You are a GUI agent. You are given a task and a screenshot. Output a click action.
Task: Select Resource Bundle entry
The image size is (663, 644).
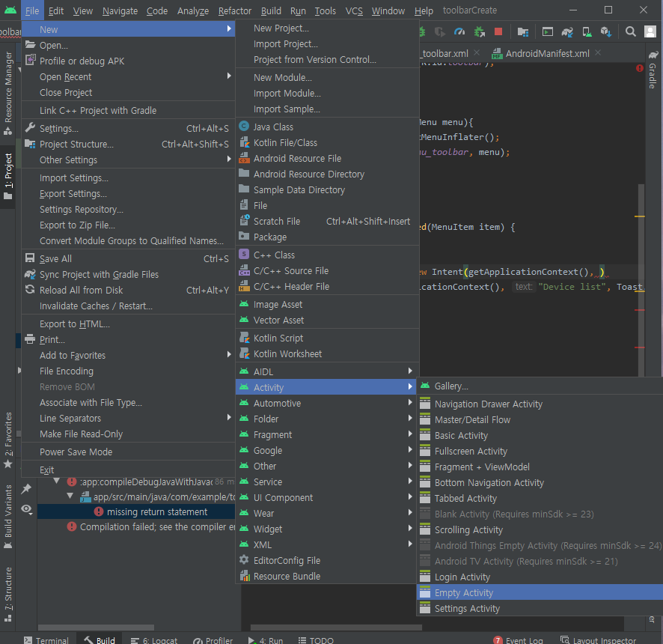pos(327,577)
